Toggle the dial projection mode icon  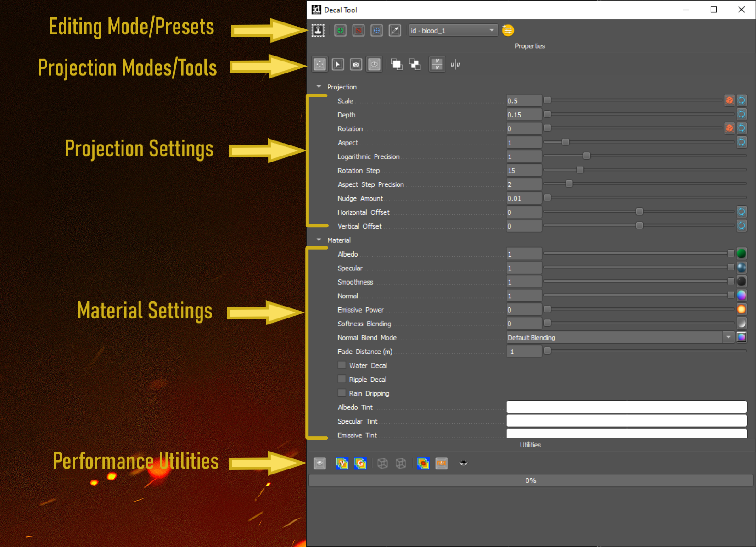375,64
